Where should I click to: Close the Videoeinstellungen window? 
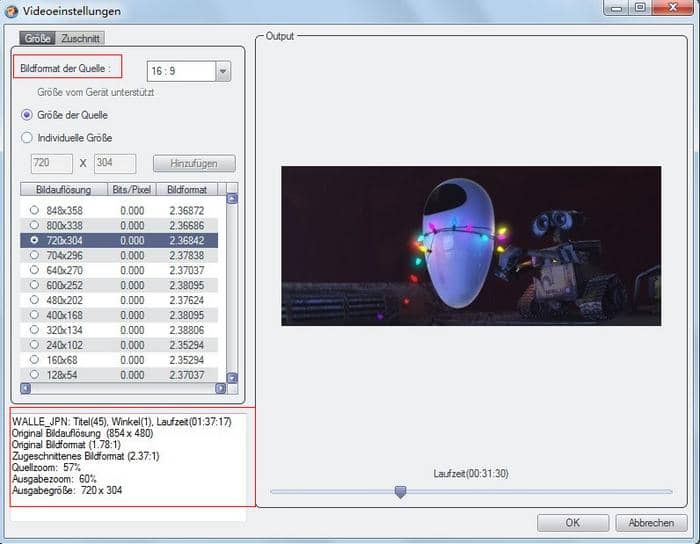(673, 8)
